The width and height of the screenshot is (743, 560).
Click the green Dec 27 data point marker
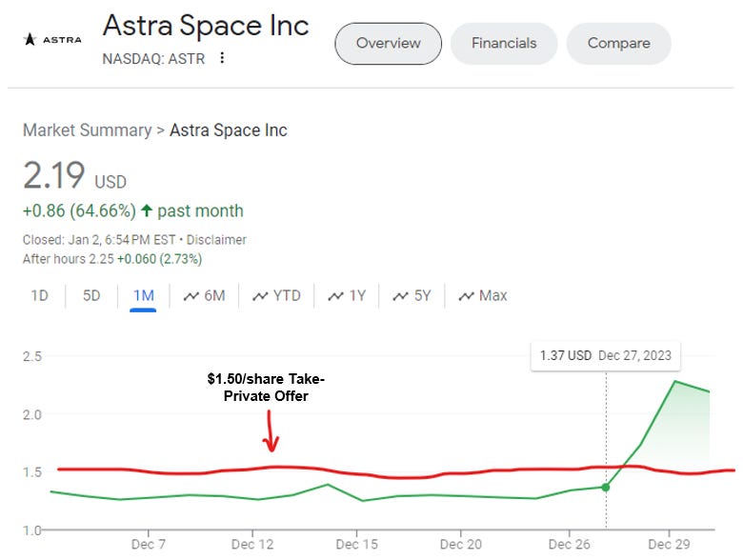click(606, 487)
